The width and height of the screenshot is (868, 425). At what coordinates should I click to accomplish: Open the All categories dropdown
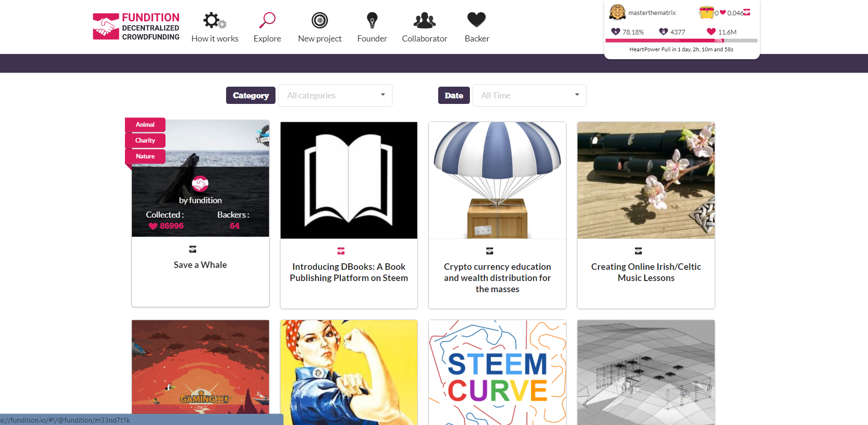pos(335,96)
